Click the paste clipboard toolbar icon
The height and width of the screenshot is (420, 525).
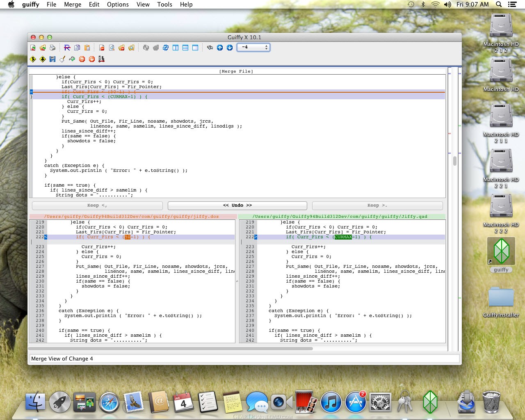(87, 48)
